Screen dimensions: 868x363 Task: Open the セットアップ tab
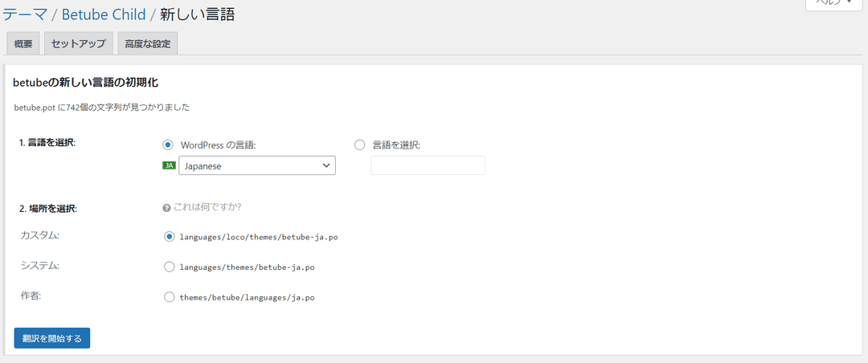pyautogui.click(x=78, y=44)
